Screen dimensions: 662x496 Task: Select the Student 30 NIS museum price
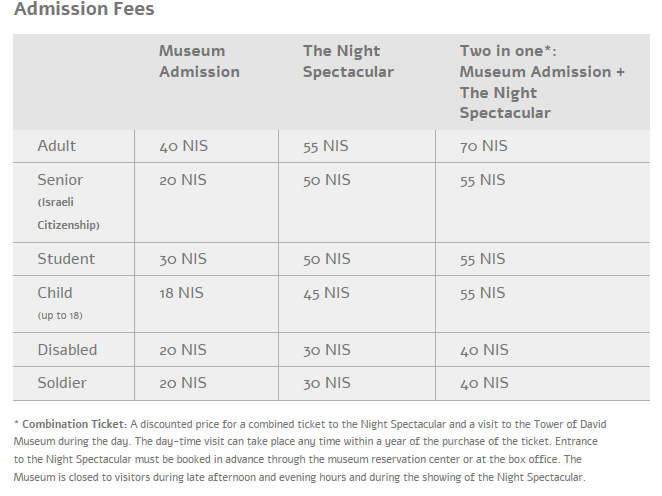(183, 259)
